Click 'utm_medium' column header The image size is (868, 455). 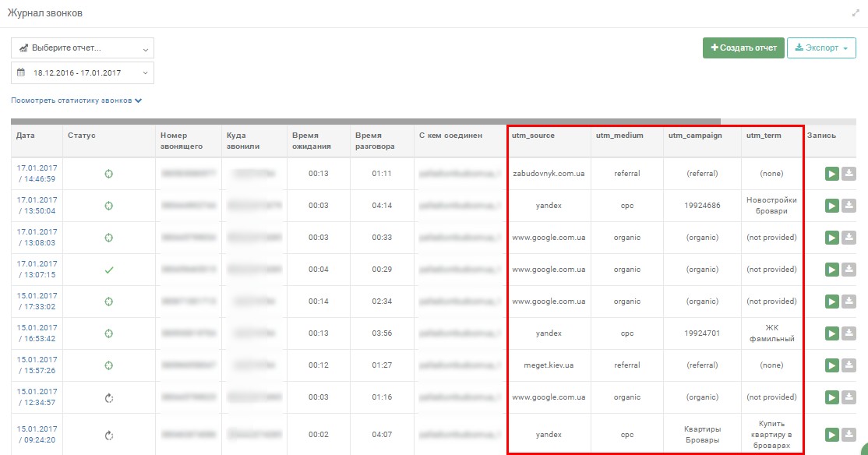619,135
